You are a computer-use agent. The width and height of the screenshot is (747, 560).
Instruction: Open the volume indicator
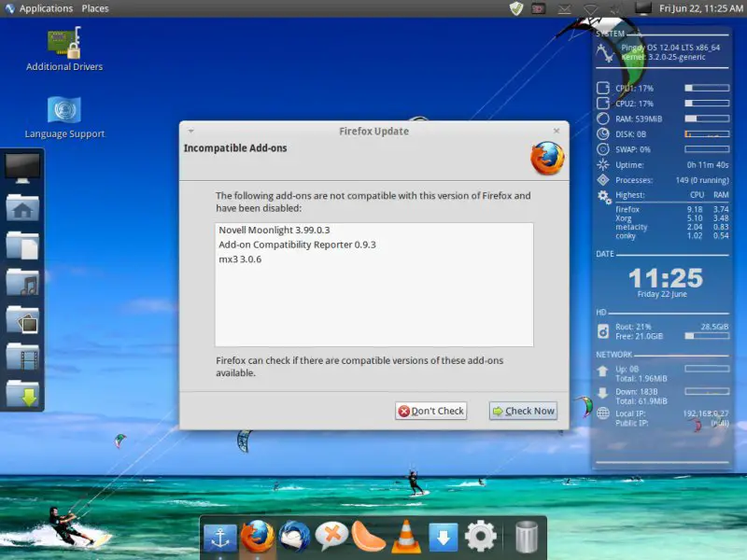tap(616, 8)
